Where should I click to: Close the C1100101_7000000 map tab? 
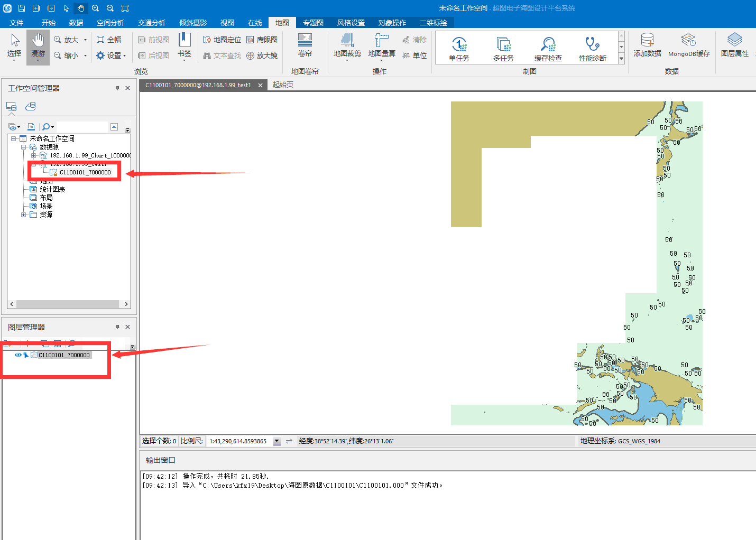[x=260, y=85]
